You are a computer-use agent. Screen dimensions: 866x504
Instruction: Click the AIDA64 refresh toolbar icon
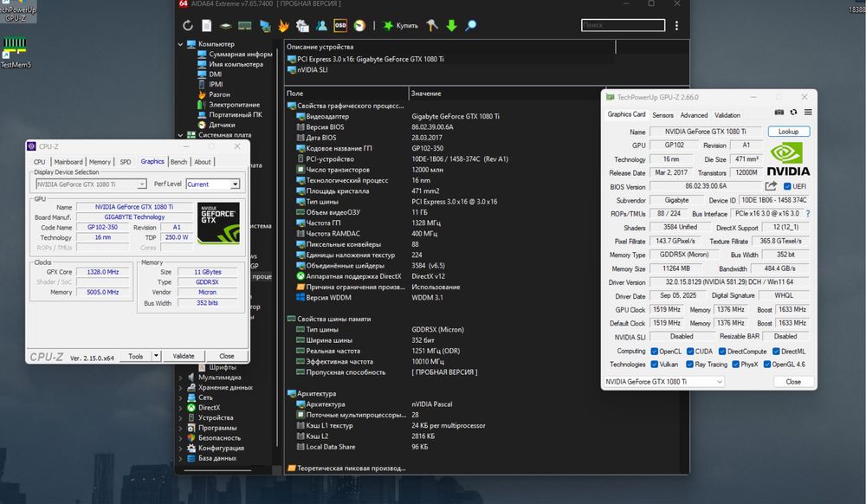click(188, 25)
